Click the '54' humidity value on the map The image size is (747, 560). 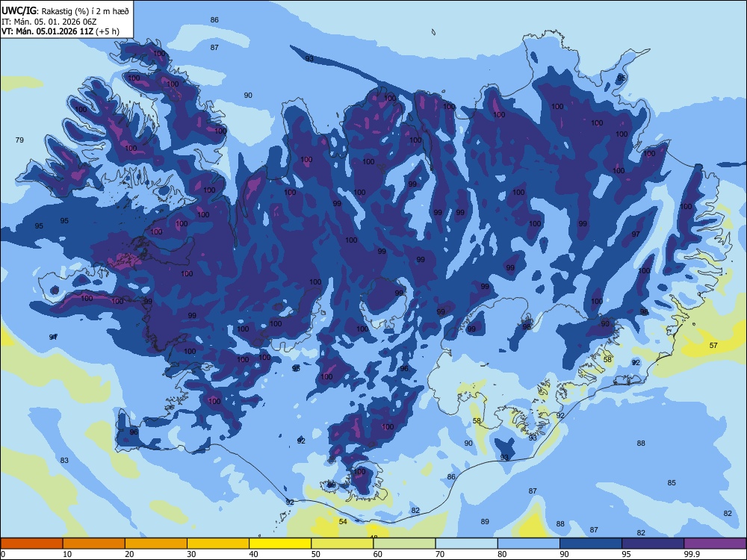pyautogui.click(x=343, y=521)
